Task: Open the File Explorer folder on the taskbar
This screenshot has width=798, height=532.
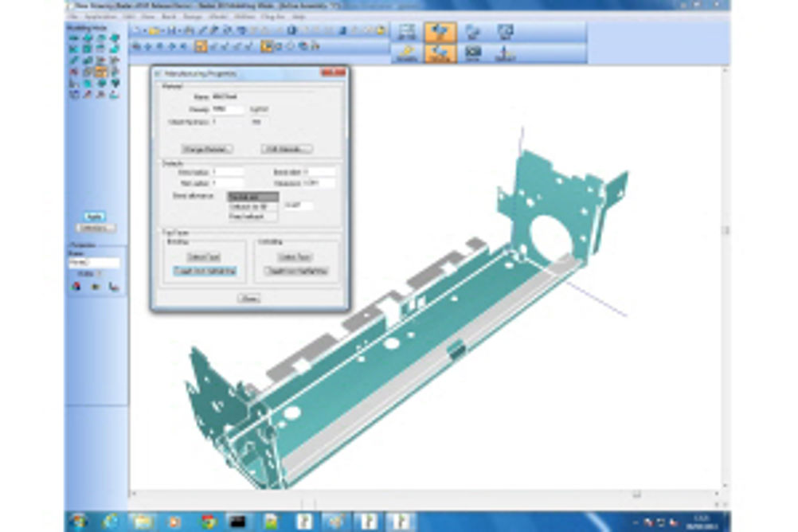Action: point(143,522)
